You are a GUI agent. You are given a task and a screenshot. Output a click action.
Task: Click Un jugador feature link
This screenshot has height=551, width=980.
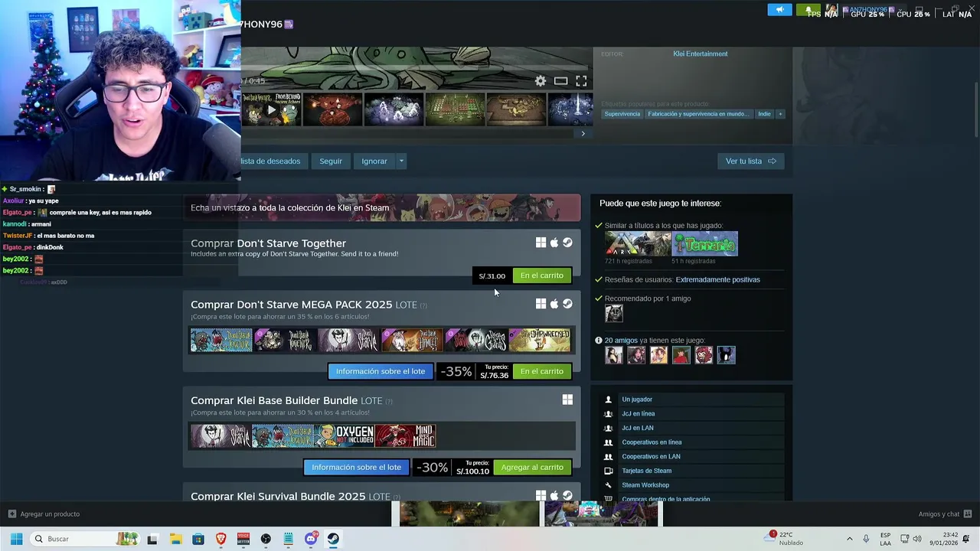click(637, 399)
